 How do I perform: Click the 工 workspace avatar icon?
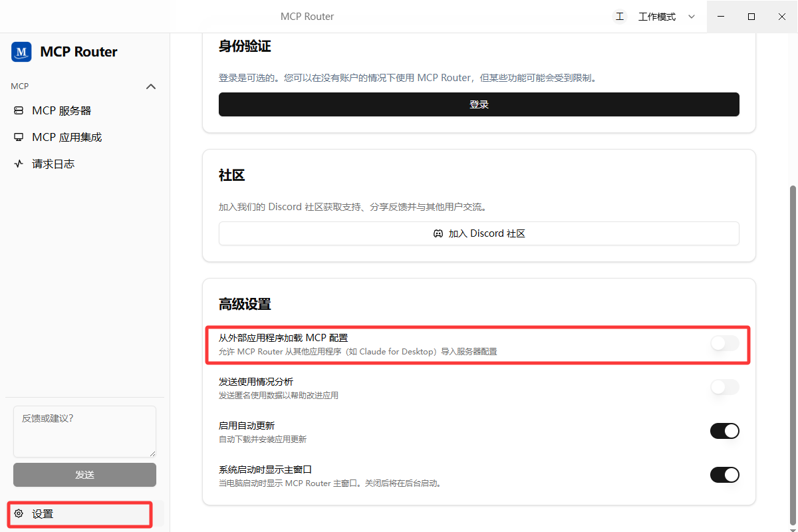620,17
